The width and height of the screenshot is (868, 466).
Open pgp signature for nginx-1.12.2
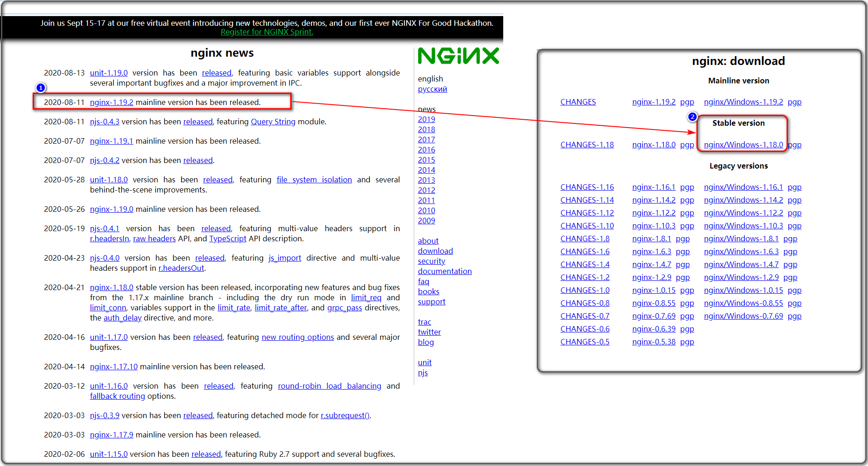tap(687, 213)
